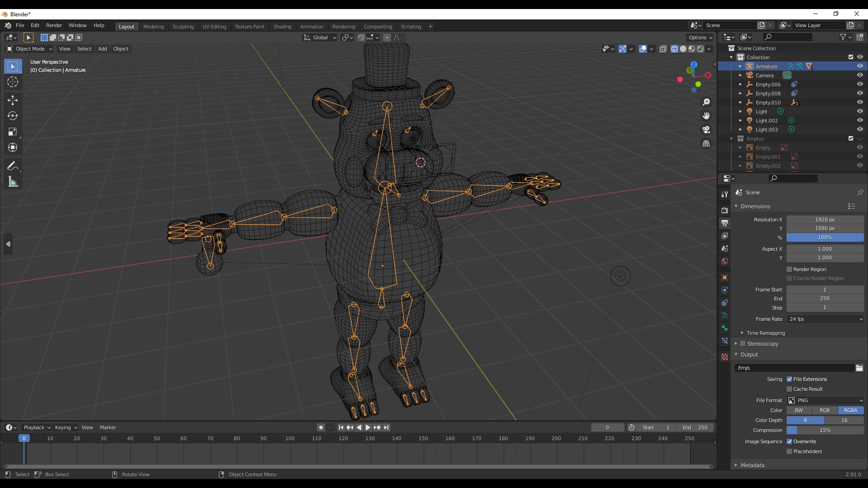
Task: Uncheck File Extensions option
Action: pyautogui.click(x=789, y=379)
